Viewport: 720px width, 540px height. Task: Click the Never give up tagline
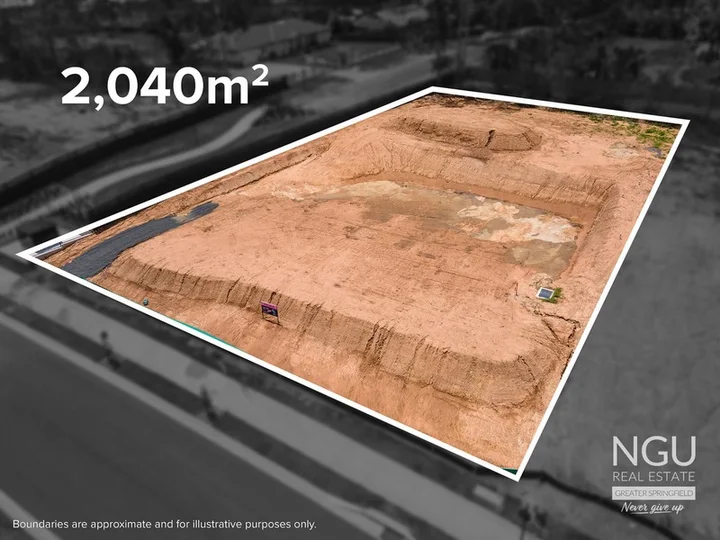tap(653, 509)
